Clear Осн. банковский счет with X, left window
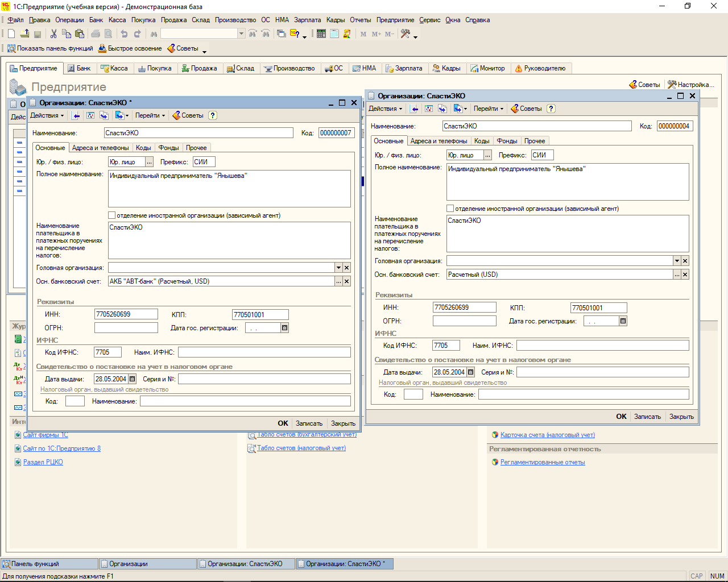The width and height of the screenshot is (728, 582). (x=347, y=281)
